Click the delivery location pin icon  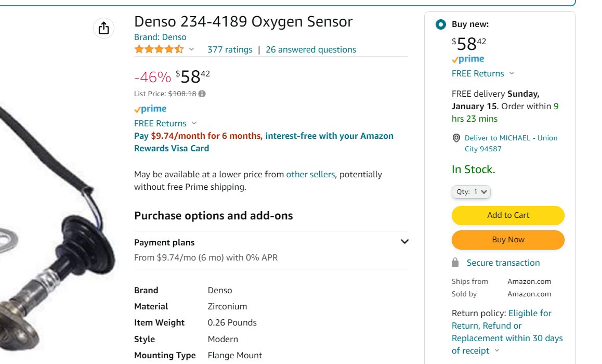click(x=456, y=138)
